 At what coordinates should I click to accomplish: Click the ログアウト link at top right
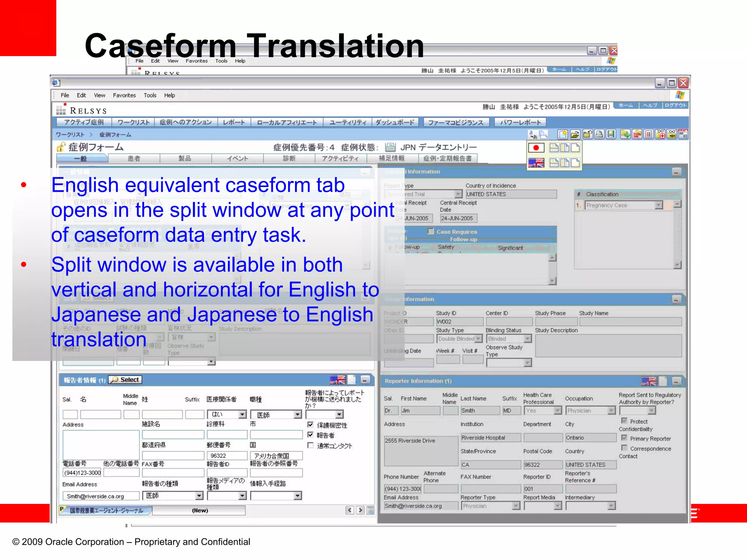pos(676,105)
